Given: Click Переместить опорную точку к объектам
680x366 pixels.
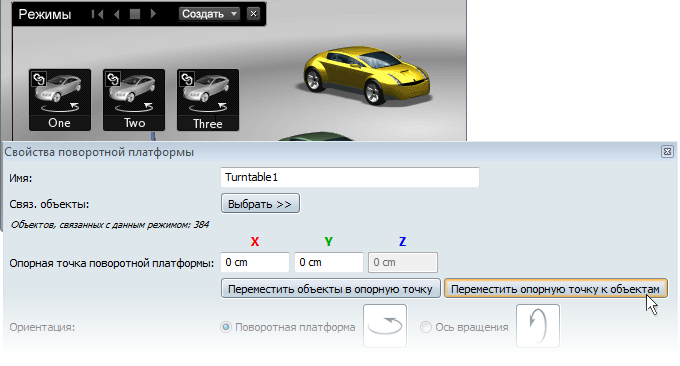Looking at the screenshot, I should (556, 289).
